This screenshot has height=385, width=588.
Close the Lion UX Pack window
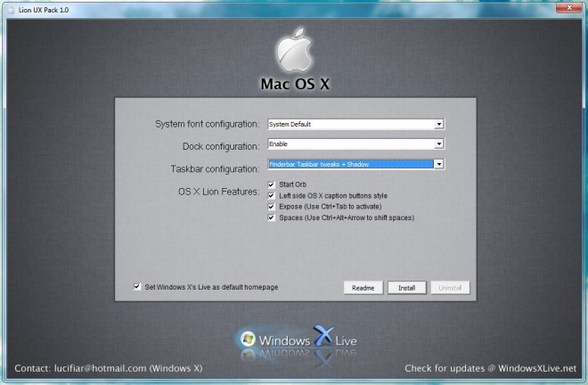[569, 7]
